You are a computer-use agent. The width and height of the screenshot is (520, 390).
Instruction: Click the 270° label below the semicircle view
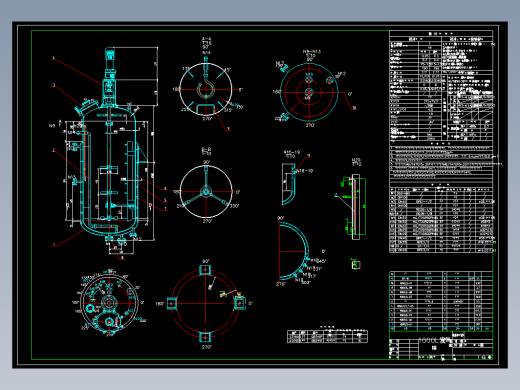pyautogui.click(x=281, y=284)
